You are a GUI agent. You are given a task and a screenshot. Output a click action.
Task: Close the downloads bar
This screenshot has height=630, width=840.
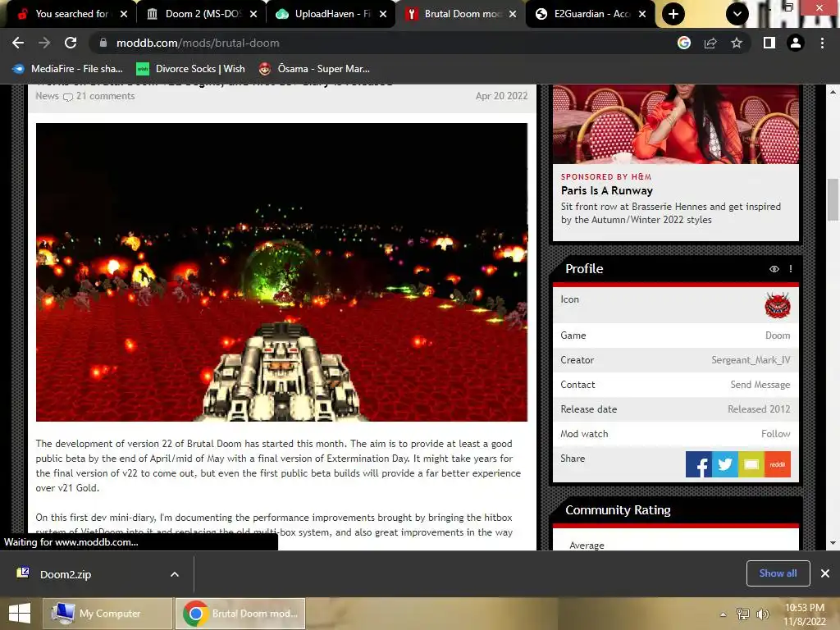coord(825,573)
